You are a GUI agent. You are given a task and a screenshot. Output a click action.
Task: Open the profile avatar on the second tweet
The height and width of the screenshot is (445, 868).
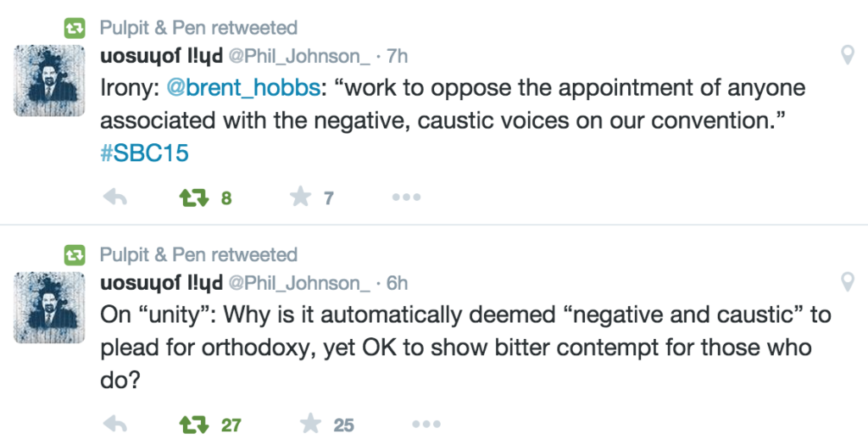49,308
